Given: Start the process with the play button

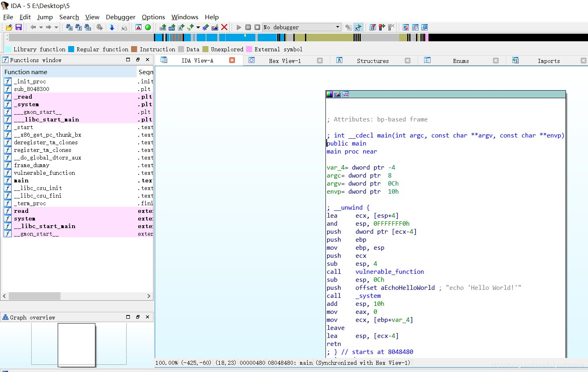Looking at the screenshot, I should 239,27.
